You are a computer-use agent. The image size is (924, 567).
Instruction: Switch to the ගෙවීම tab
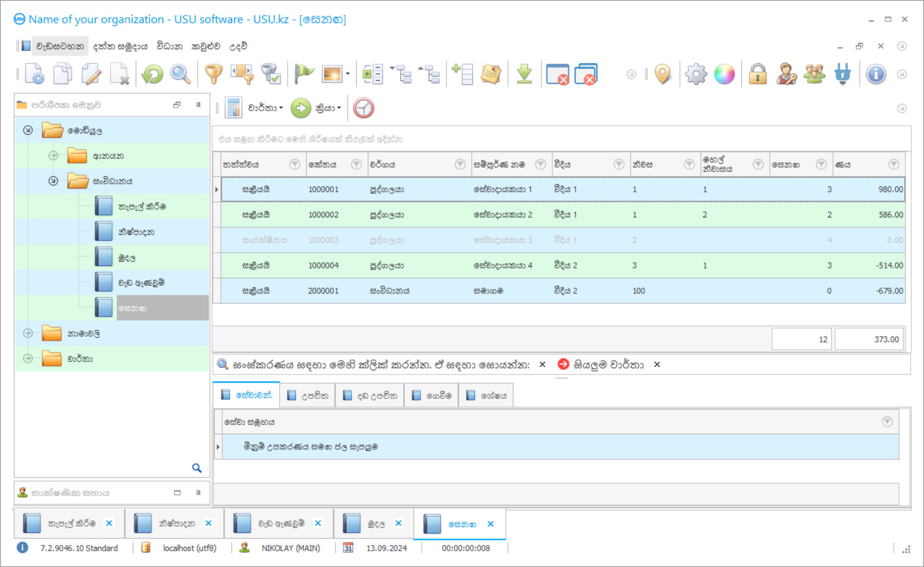click(432, 396)
